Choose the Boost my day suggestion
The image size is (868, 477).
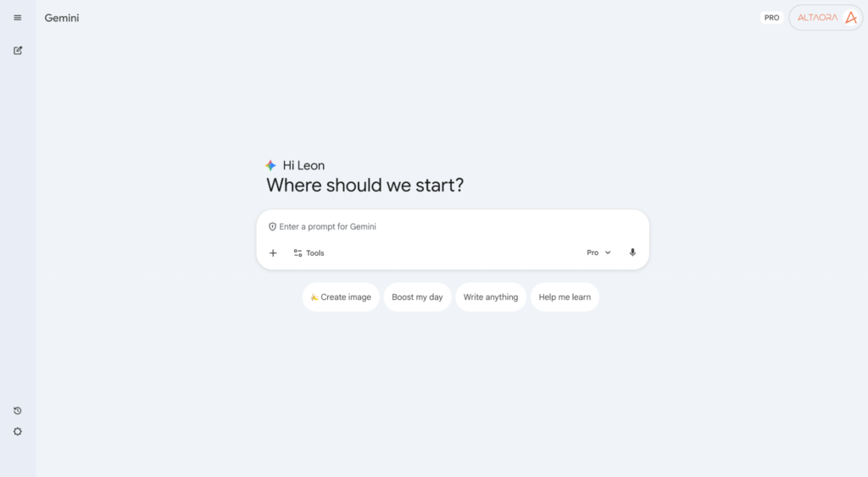417,297
